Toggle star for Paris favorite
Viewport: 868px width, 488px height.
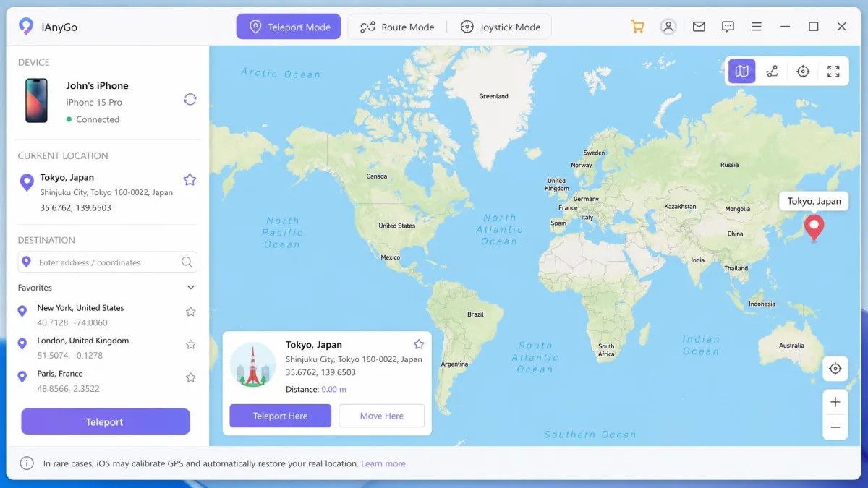click(191, 377)
